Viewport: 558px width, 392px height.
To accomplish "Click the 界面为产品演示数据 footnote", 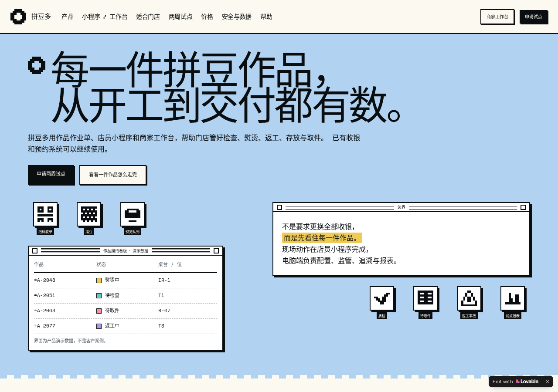I will pos(71,341).
